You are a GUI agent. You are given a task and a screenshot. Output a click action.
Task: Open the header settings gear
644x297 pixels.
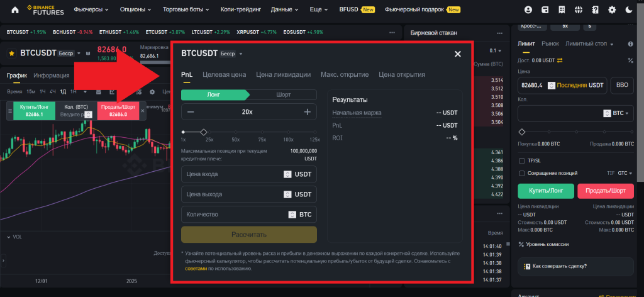[612, 10]
